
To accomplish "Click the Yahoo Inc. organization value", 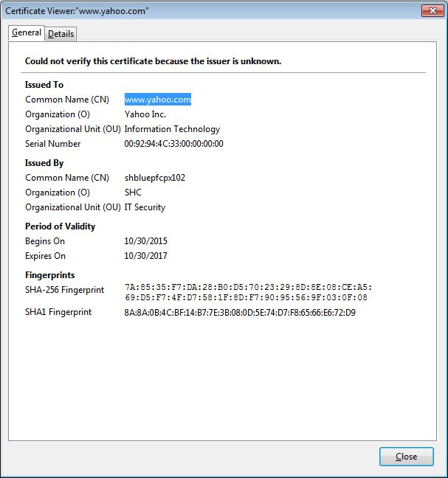I will (x=145, y=114).
